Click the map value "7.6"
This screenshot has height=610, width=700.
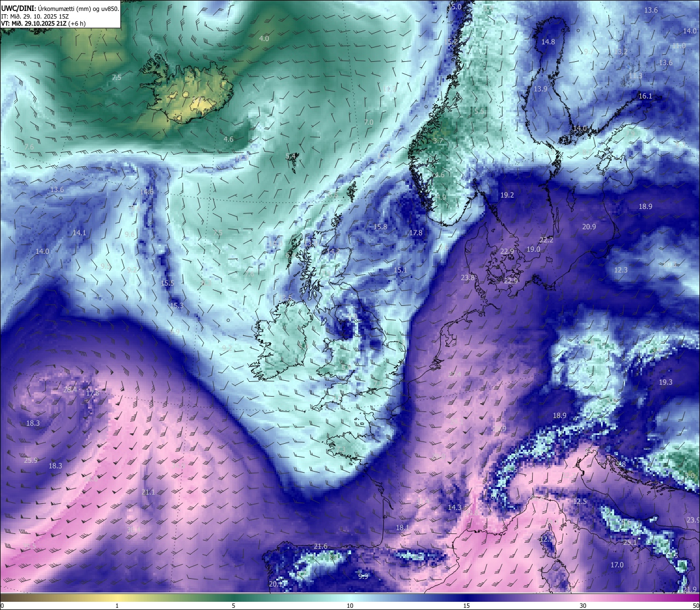pos(29,147)
